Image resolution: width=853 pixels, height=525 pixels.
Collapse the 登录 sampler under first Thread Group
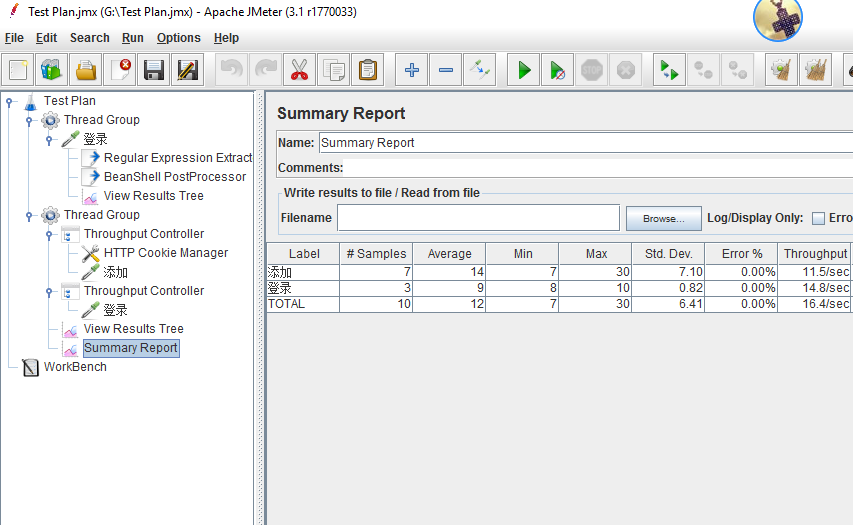point(49,140)
